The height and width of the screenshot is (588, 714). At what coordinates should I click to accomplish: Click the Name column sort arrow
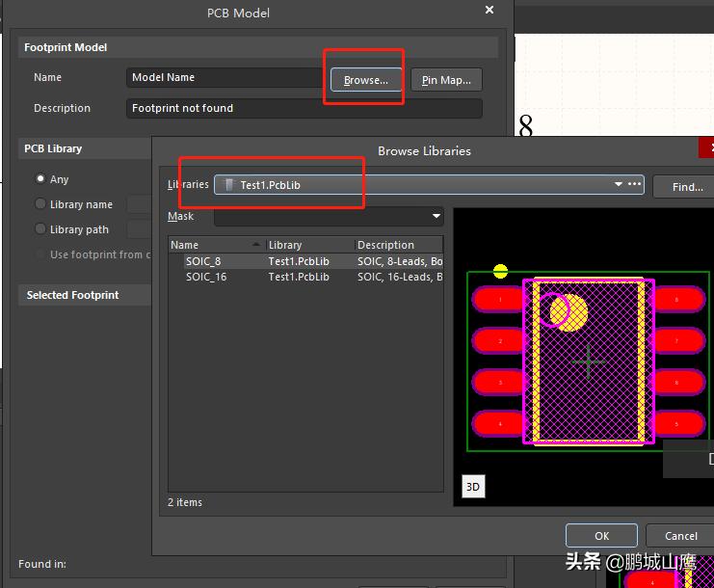(256, 245)
